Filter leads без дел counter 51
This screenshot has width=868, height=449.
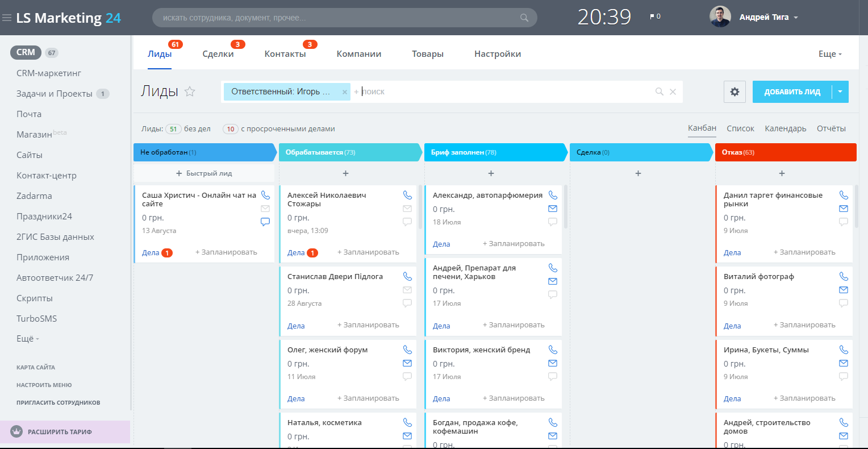click(x=173, y=129)
